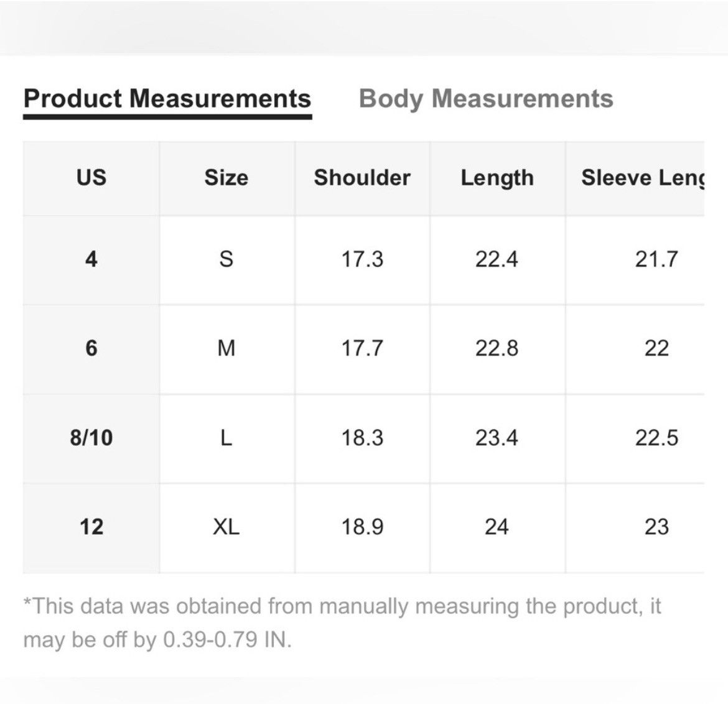Select the US size 12 row label
728x704 pixels.
(91, 527)
